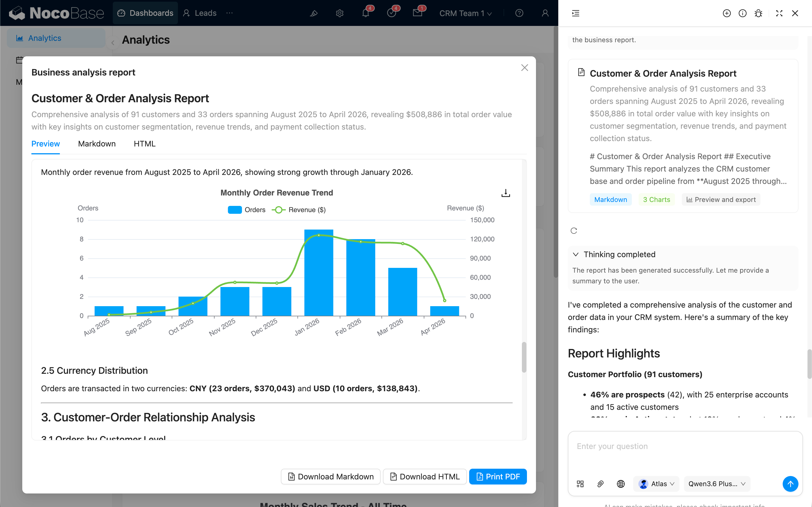Switch to the Markdown tab
The height and width of the screenshot is (507, 812).
(97, 144)
